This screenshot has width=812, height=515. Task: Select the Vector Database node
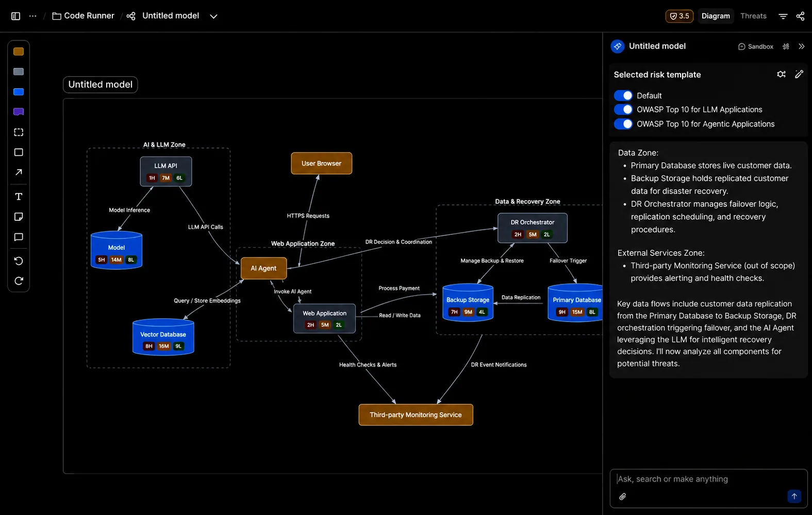click(x=163, y=337)
